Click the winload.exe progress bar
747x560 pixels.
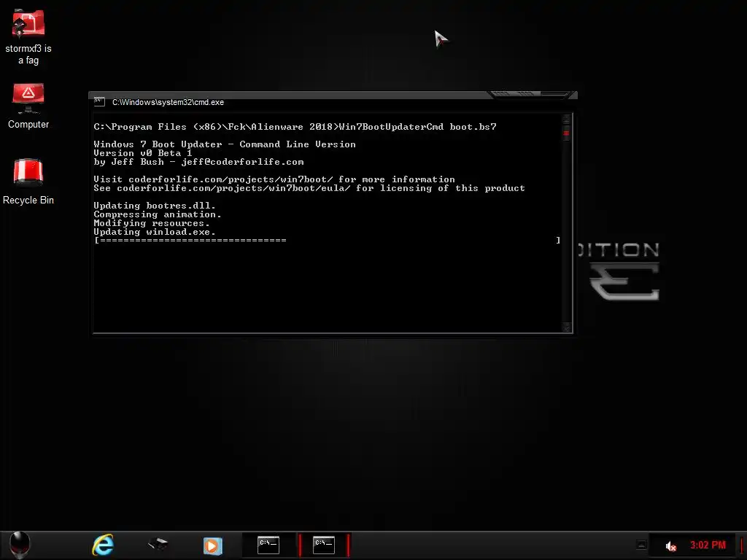pos(328,241)
